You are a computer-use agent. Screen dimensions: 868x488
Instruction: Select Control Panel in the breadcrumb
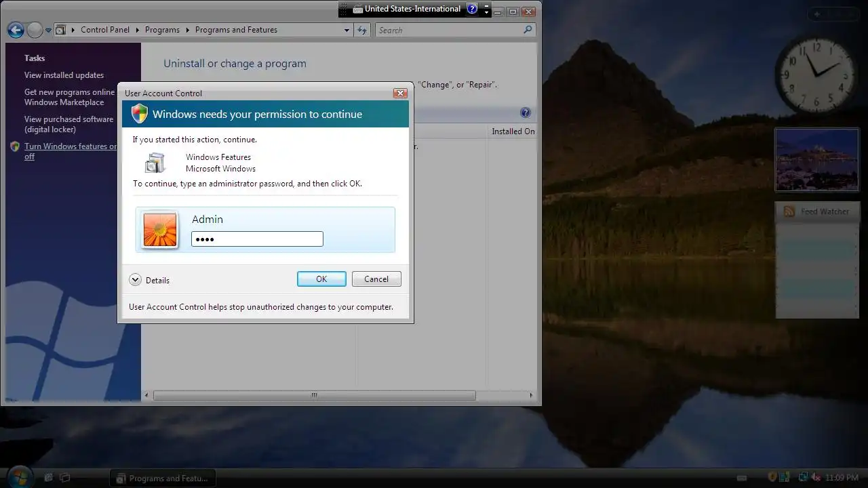(x=105, y=30)
